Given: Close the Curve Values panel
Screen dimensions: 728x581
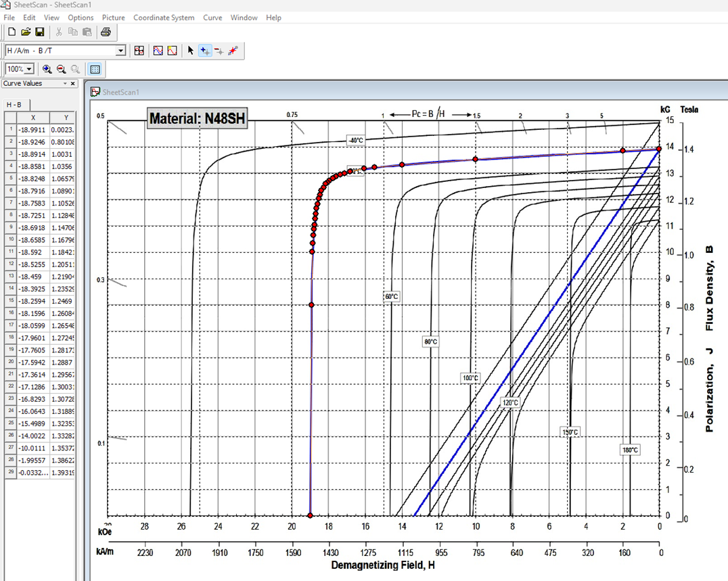Looking at the screenshot, I should pyautogui.click(x=73, y=84).
